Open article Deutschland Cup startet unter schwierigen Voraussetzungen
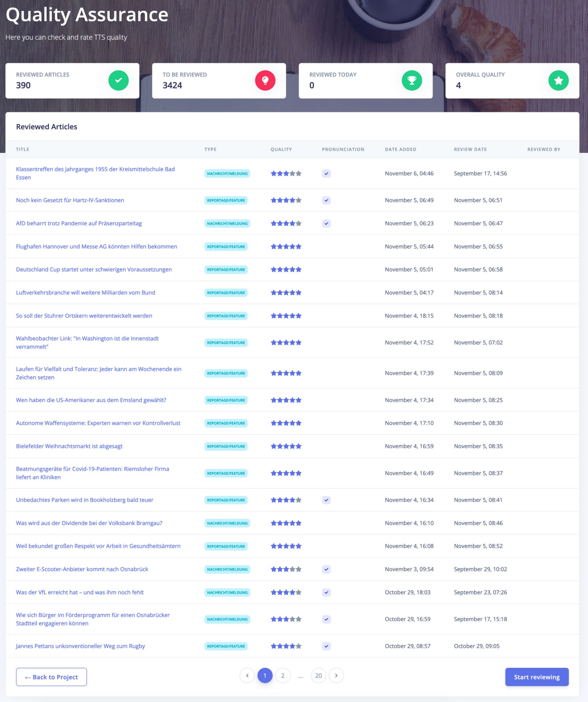 point(94,269)
